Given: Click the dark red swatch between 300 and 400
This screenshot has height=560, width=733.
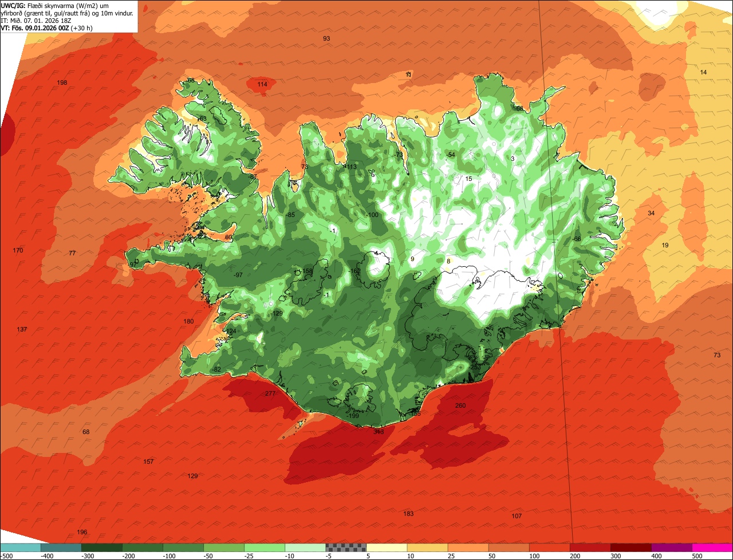Looking at the screenshot, I should coord(630,547).
